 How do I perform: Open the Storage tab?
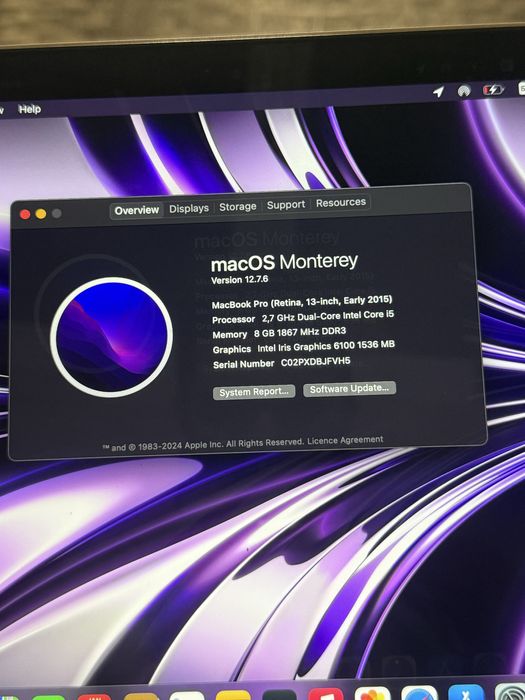click(x=238, y=207)
